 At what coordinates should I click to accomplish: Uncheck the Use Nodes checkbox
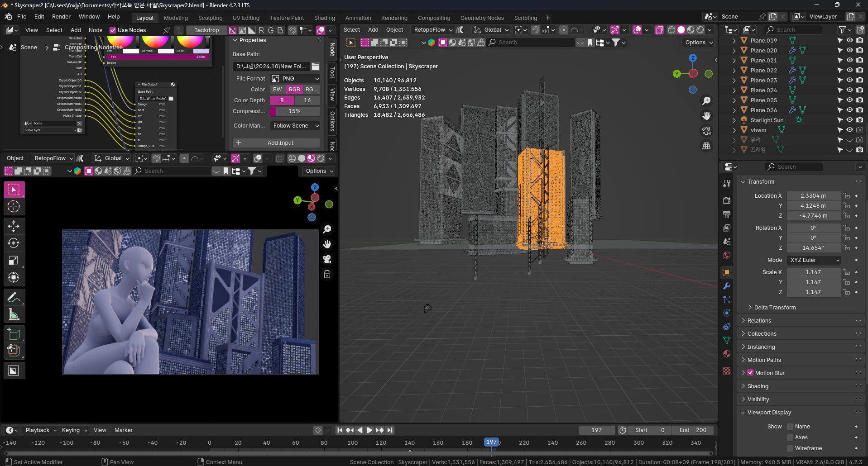tap(113, 30)
